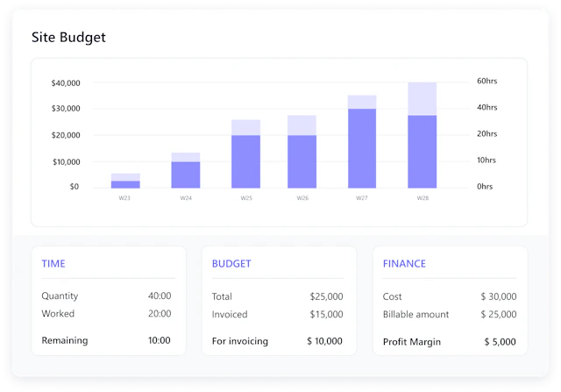Select the W27 bar in chart
The width and height of the screenshot is (561, 392).
362,142
